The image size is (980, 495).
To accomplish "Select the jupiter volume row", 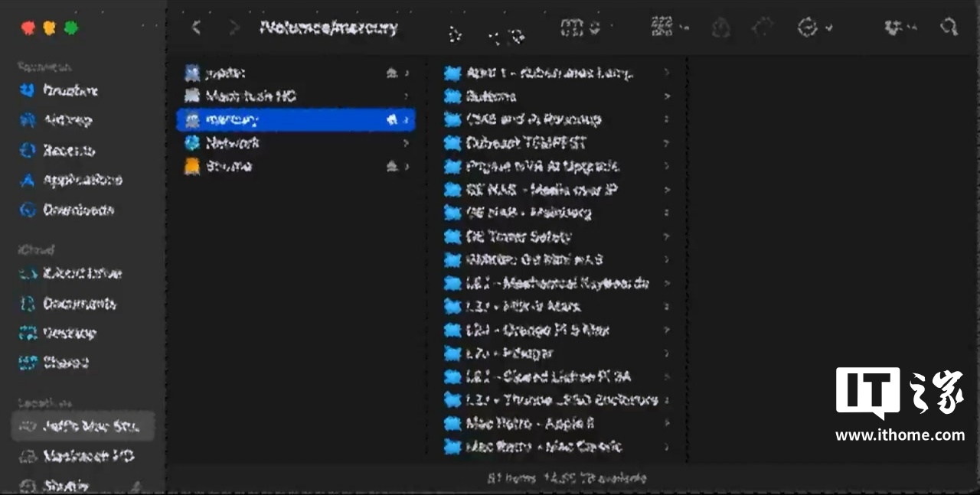I will (x=296, y=73).
